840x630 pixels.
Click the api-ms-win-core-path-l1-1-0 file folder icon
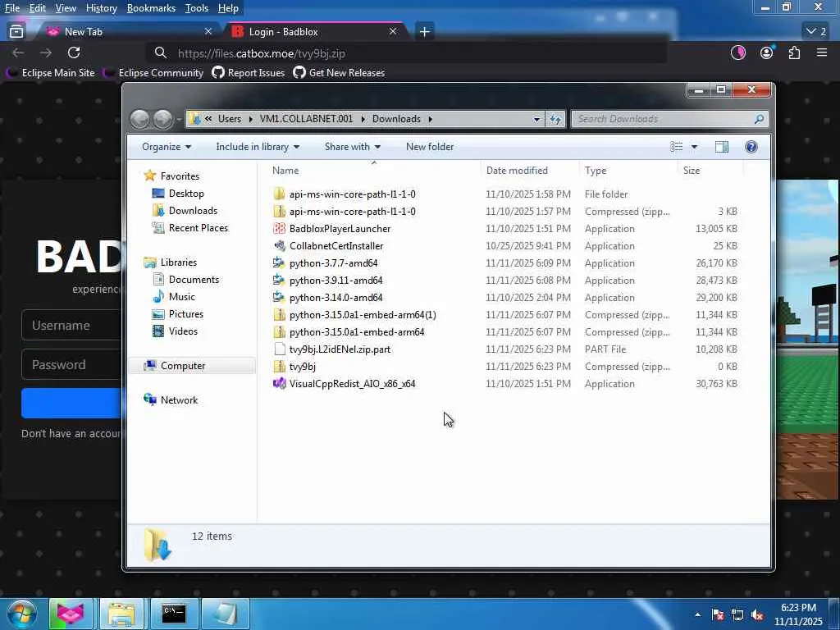point(279,194)
